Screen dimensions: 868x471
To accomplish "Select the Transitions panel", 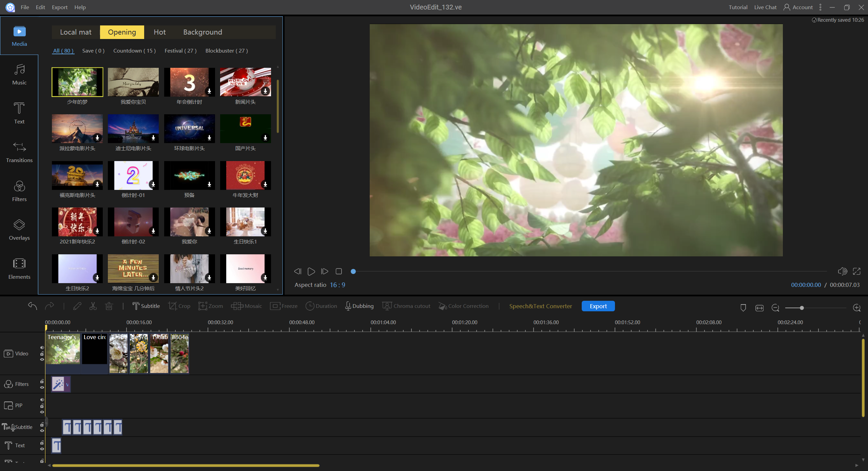I will pyautogui.click(x=19, y=152).
